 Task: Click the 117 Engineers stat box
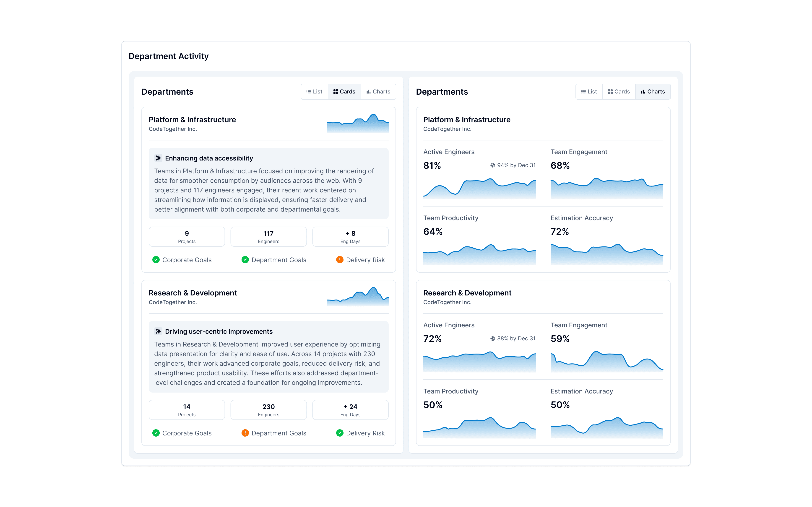point(268,237)
